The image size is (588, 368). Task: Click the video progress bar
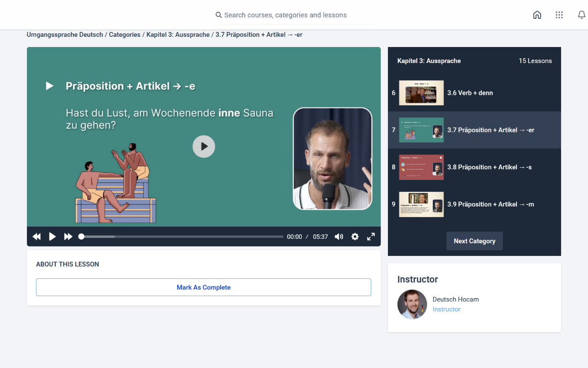pyautogui.click(x=182, y=237)
